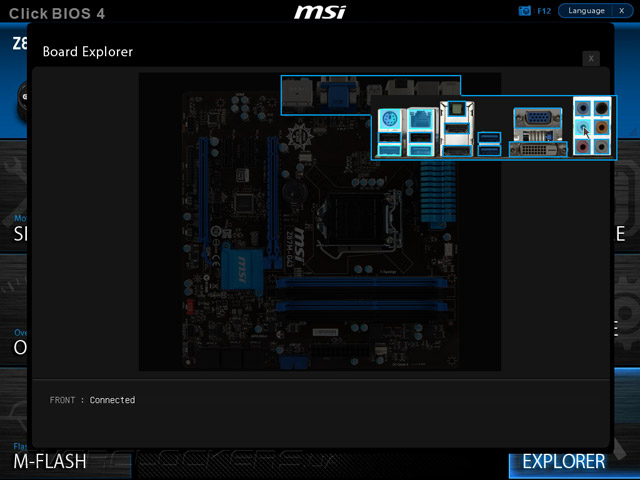Select the LAN Ethernet port

(x=420, y=120)
